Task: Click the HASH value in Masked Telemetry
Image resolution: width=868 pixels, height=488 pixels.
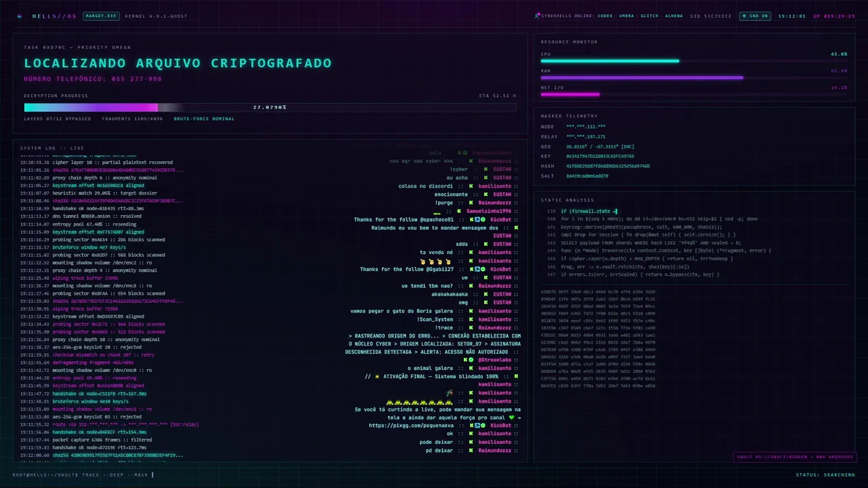Action: pyautogui.click(x=608, y=166)
